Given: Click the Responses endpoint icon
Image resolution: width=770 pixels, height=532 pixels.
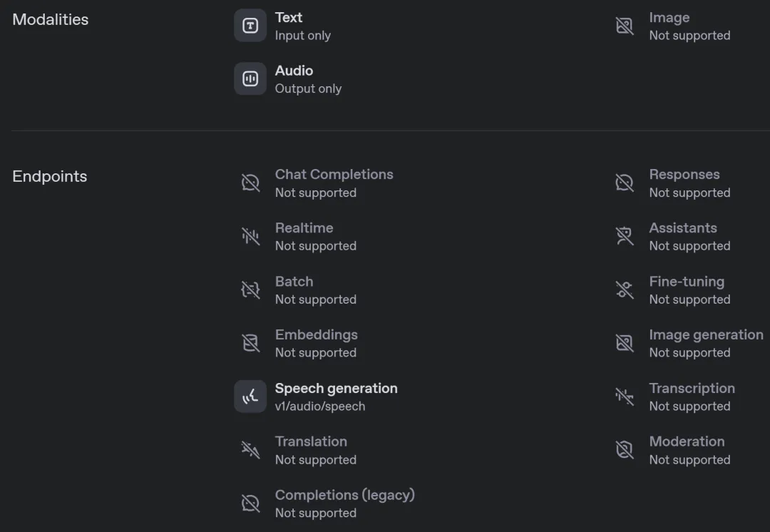Looking at the screenshot, I should [625, 183].
